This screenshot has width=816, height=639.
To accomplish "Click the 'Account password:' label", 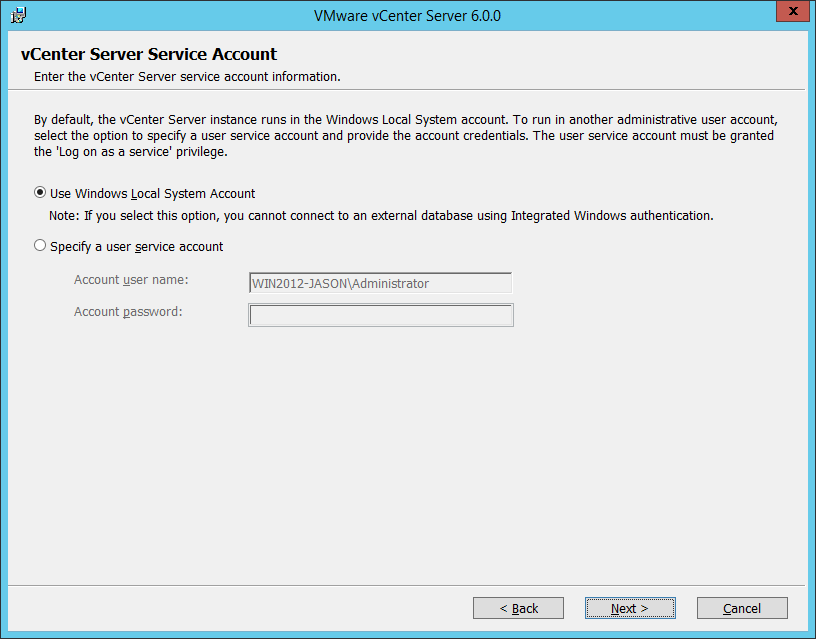I will click(x=128, y=312).
